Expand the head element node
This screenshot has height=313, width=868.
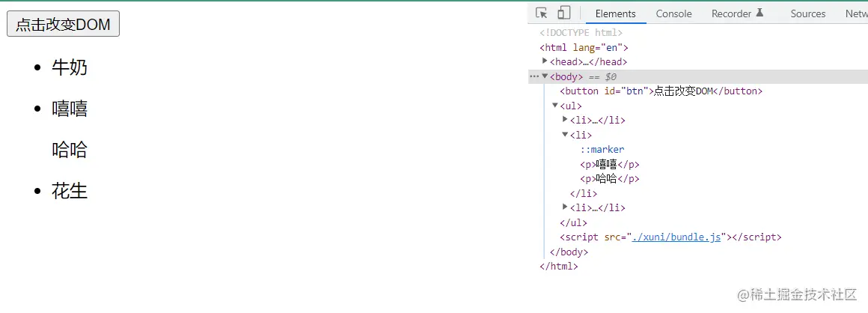pyautogui.click(x=545, y=61)
